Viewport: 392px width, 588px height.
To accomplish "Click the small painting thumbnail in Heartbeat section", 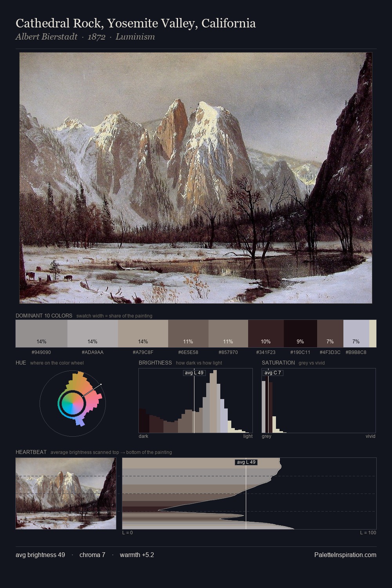I will click(66, 494).
